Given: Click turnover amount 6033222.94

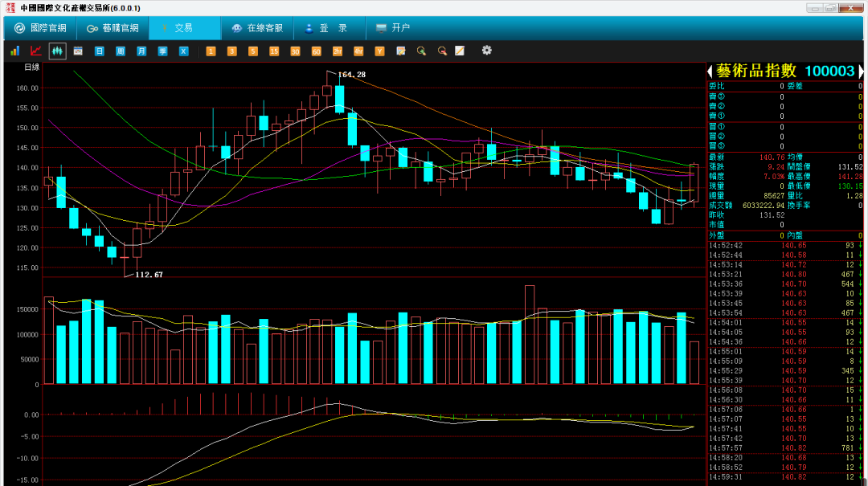Looking at the screenshot, I should pyautogui.click(x=764, y=206).
